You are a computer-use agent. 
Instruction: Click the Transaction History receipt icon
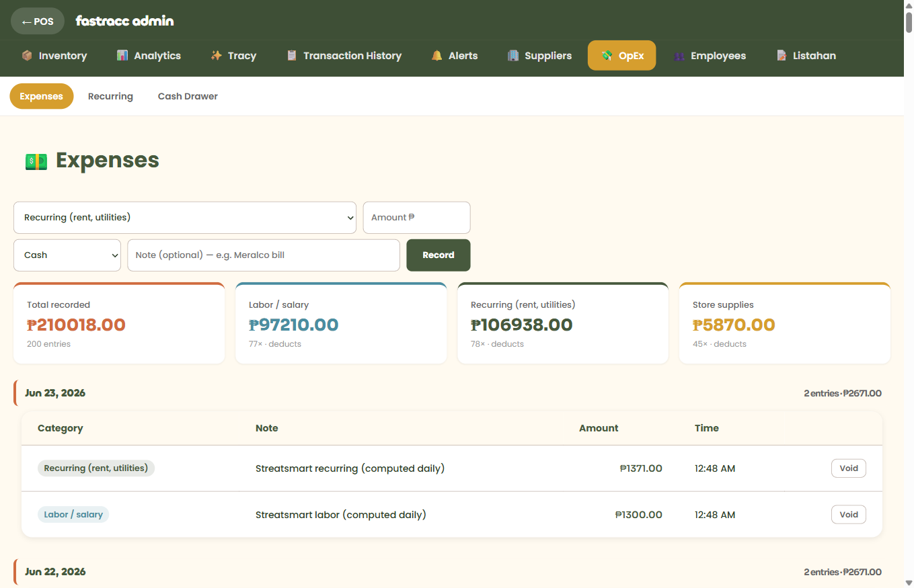pos(291,56)
